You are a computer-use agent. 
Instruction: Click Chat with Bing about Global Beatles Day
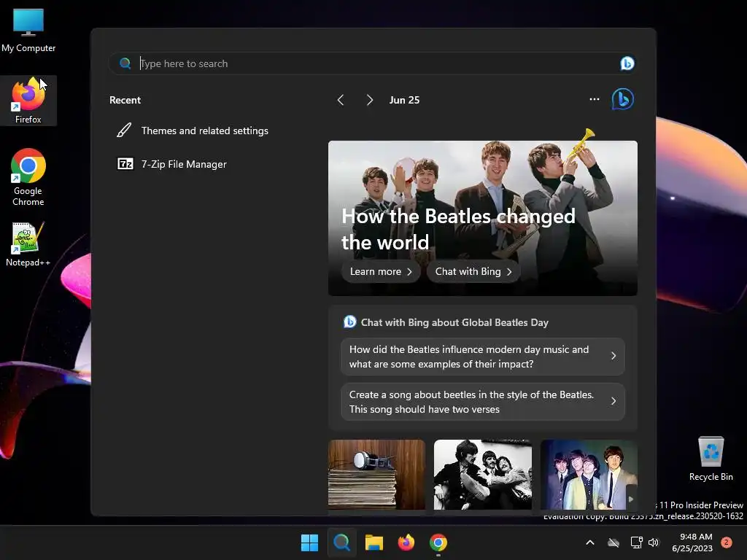(454, 322)
